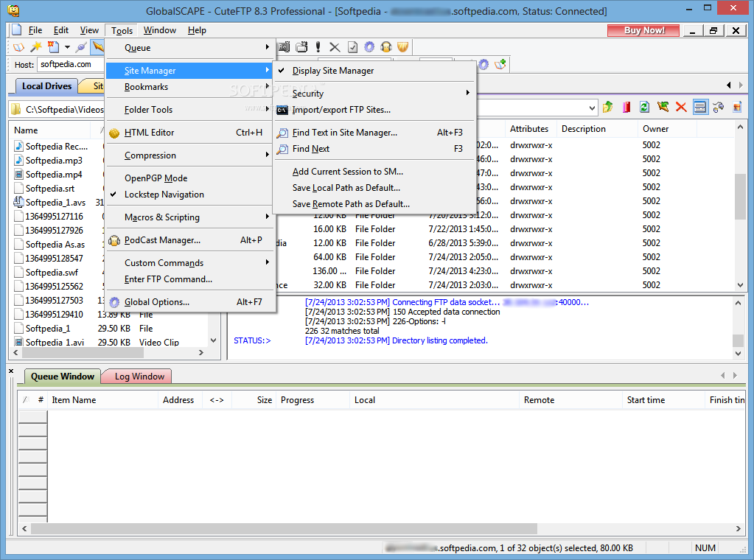Sort remote list by Attributes column
The height and width of the screenshot is (560, 754).
[x=529, y=129]
